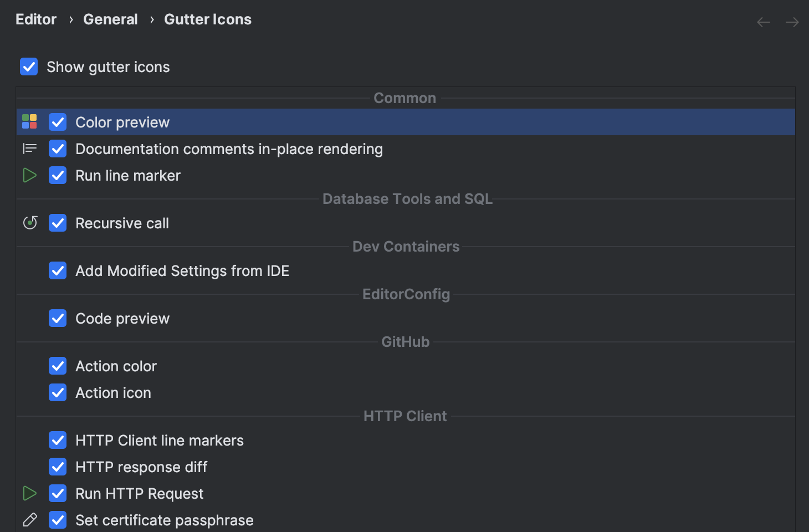Select the highlighted Color preview row
The height and width of the screenshot is (532, 809).
tap(122, 122)
